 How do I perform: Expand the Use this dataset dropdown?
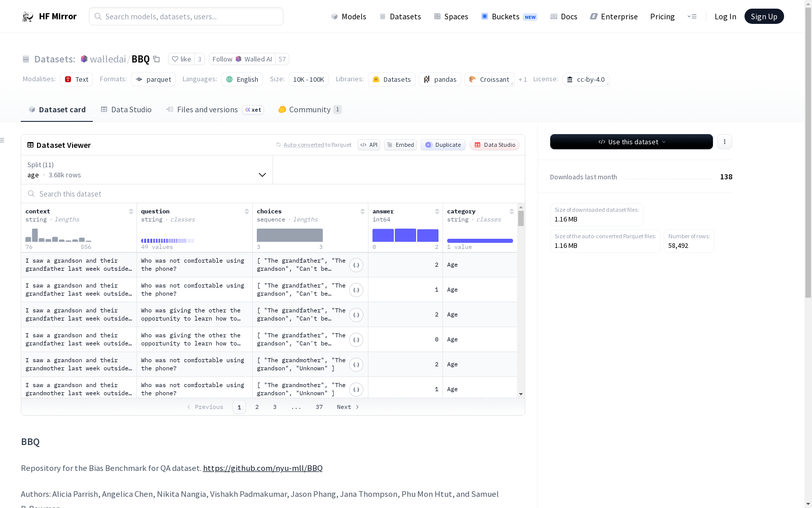pos(631,142)
